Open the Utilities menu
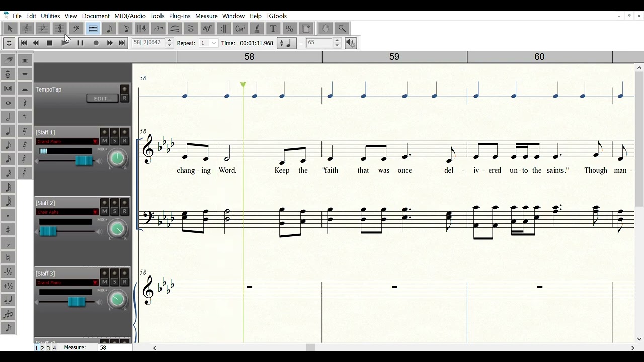Viewport: 644px width, 362px height. 50,16
